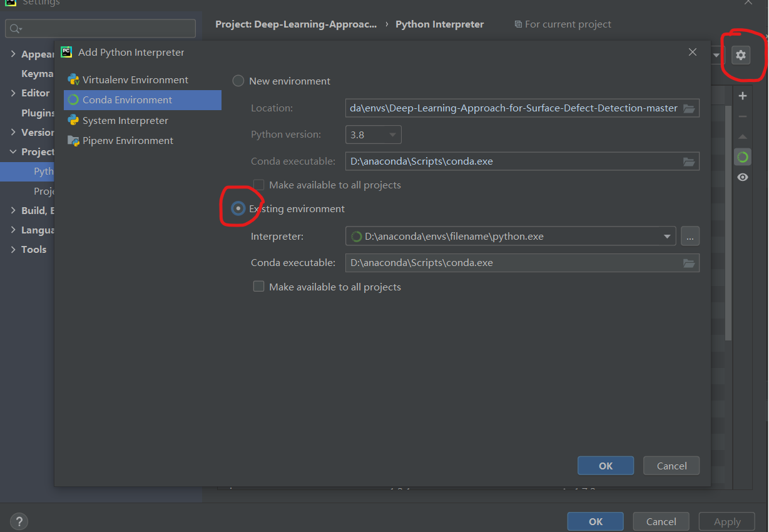
Task: Select Pipenv Environment in the list
Action: click(x=143, y=140)
